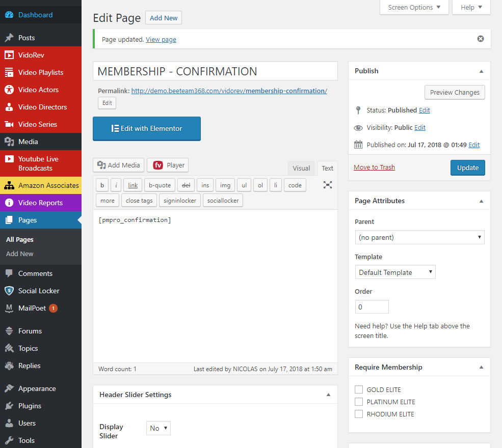Tick the RHODIUM ELITE checkbox

point(359,414)
